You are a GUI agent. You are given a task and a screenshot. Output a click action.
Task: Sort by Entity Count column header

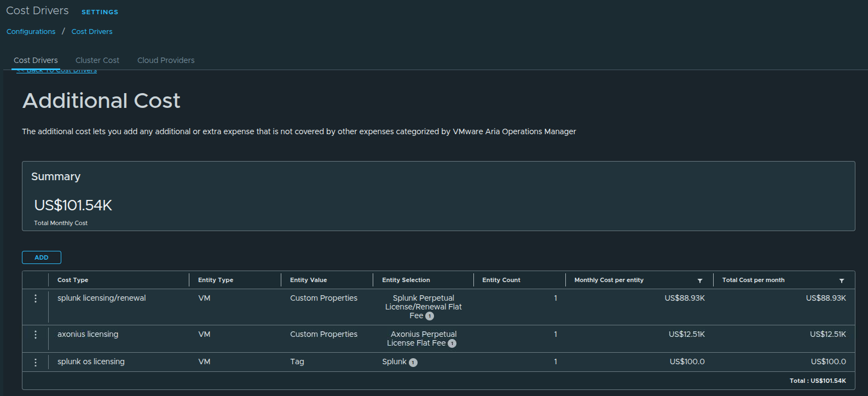(501, 280)
